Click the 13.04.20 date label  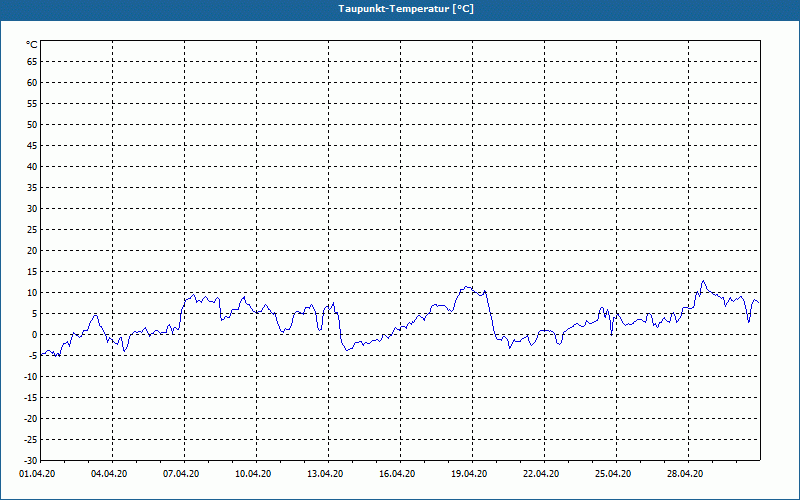[325, 474]
